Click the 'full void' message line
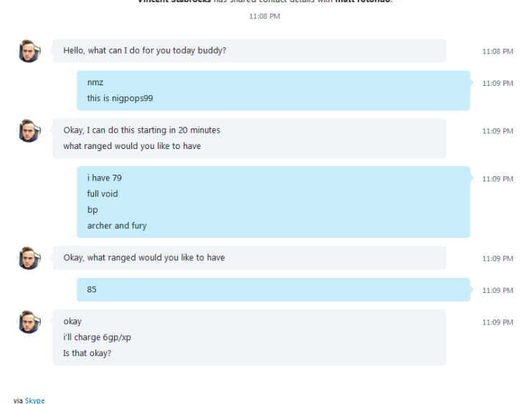Screen dimensions: 532x404 103,194
